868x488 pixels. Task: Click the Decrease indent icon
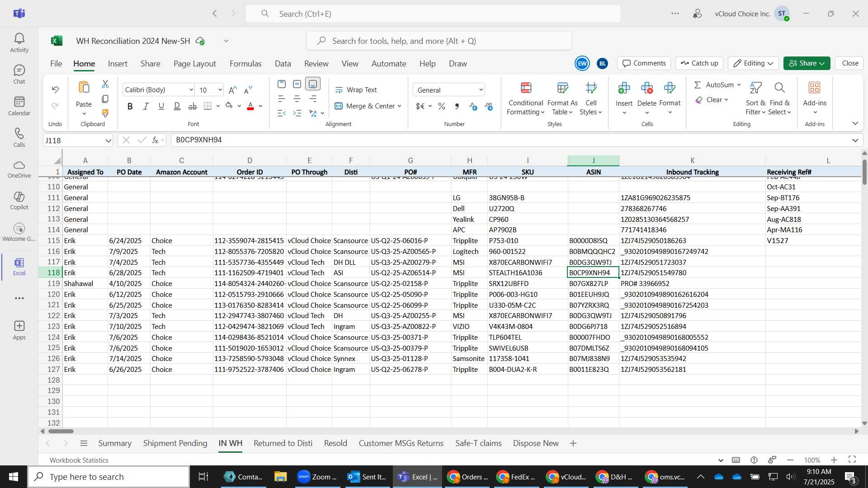[x=281, y=113]
